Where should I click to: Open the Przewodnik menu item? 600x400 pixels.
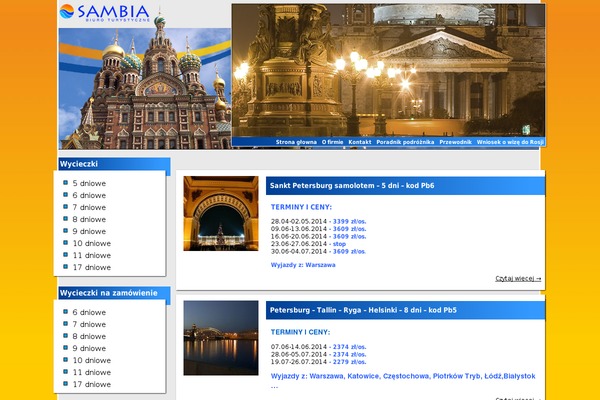pos(455,142)
